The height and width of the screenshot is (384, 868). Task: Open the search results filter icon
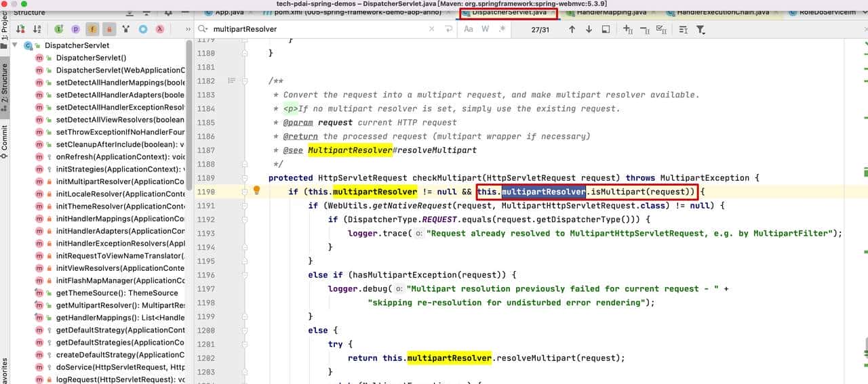(x=701, y=29)
